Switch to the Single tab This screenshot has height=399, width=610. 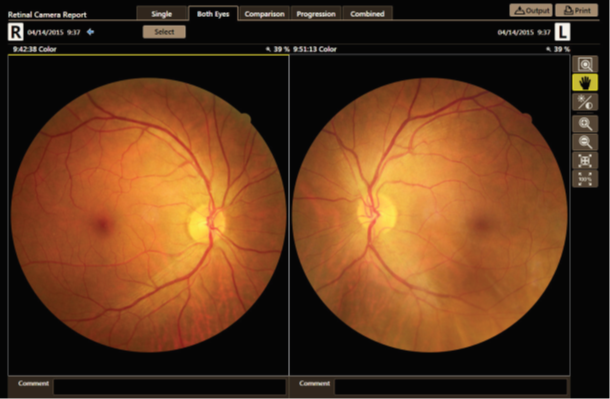tap(161, 14)
